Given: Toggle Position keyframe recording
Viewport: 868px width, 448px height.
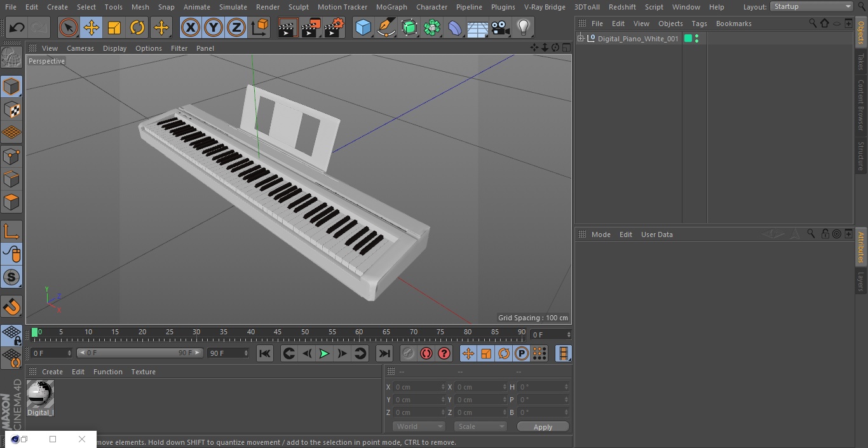Looking at the screenshot, I should point(468,353).
